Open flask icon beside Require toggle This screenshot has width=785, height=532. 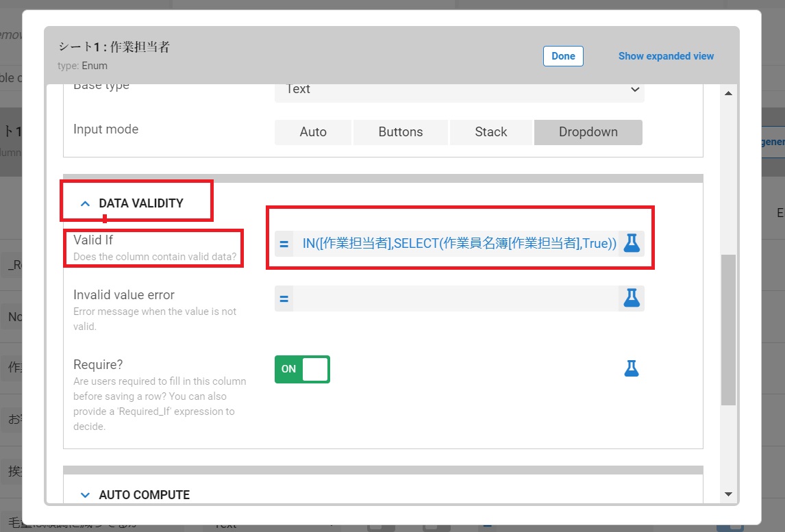(632, 368)
